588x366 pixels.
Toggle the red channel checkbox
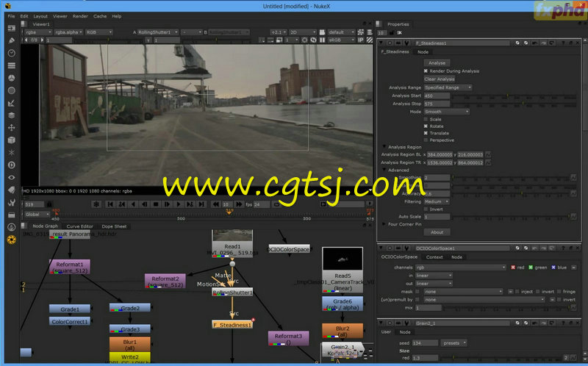pos(513,268)
